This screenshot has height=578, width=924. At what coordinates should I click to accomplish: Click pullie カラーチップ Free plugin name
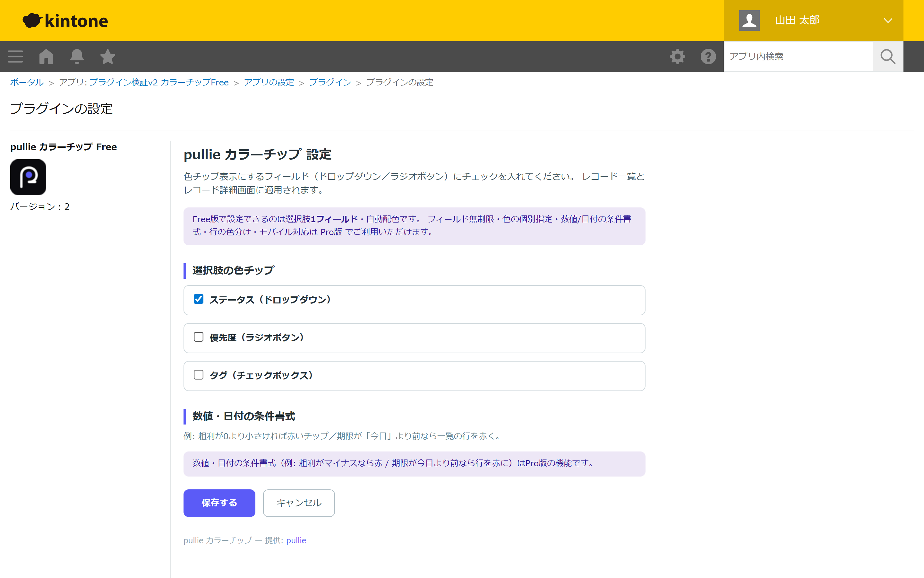point(64,147)
